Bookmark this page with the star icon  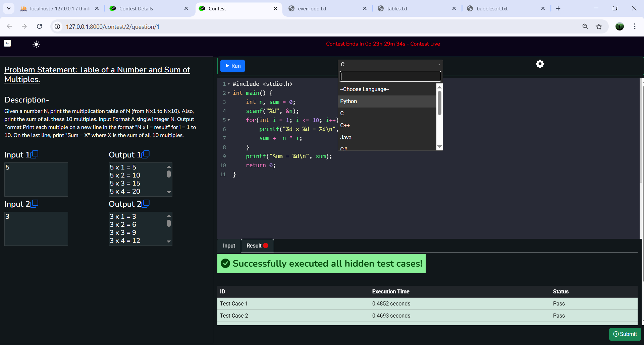coord(599,27)
